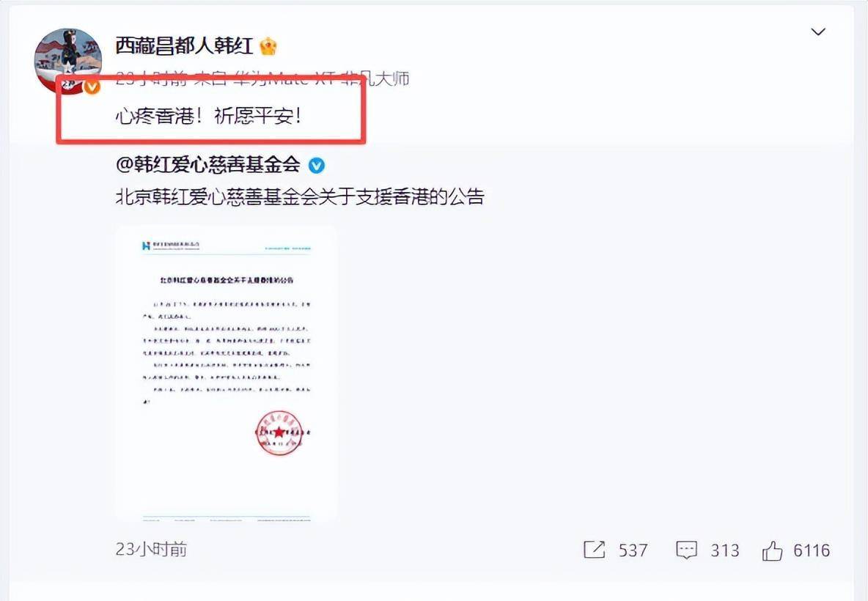Click the gold crown member badge
Screen dimensions: 868x601
[268, 46]
